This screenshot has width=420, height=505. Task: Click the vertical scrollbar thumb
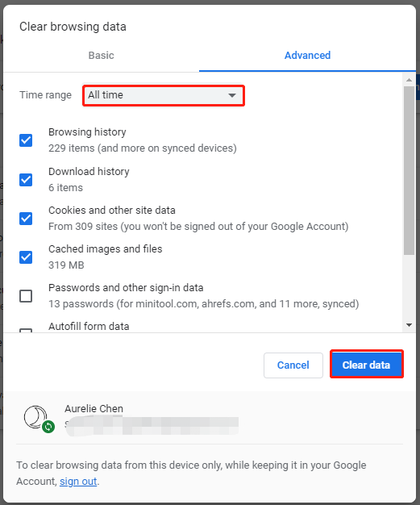pos(409,171)
